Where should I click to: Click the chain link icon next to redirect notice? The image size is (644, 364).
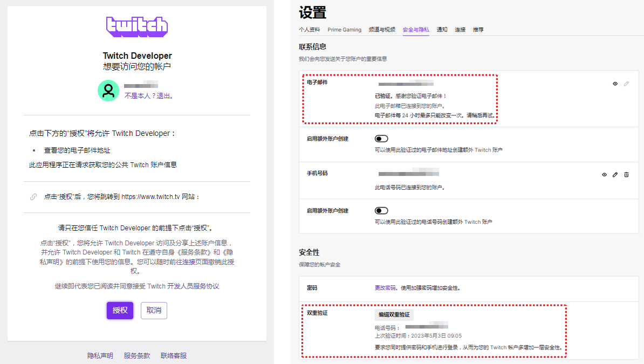[x=33, y=196]
